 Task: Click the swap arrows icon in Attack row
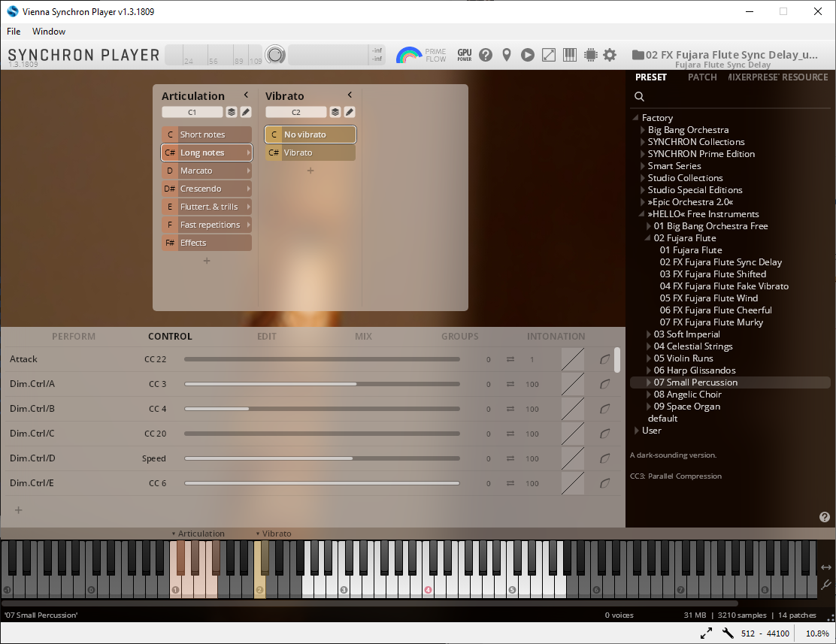(510, 359)
